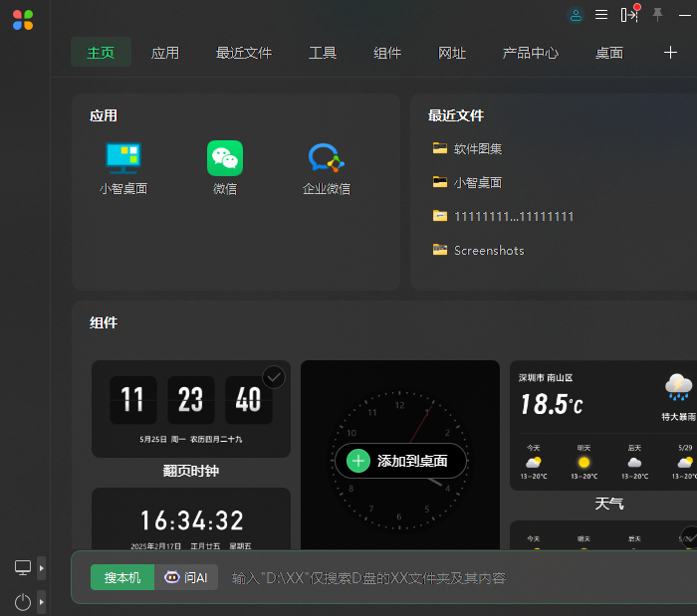Click the dock-to-side icon with red dot
This screenshot has height=616, width=697.
point(630,13)
